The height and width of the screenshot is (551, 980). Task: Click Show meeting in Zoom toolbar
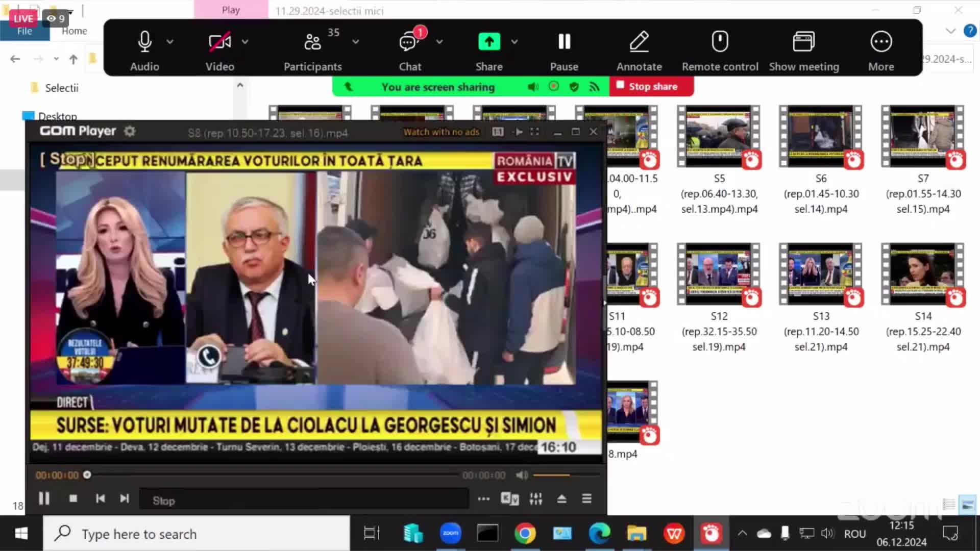tap(804, 51)
